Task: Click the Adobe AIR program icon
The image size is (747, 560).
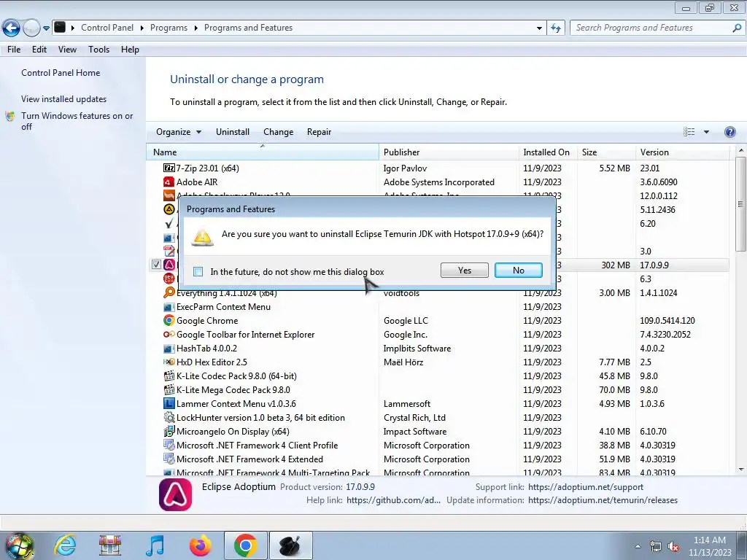Action: (x=169, y=182)
